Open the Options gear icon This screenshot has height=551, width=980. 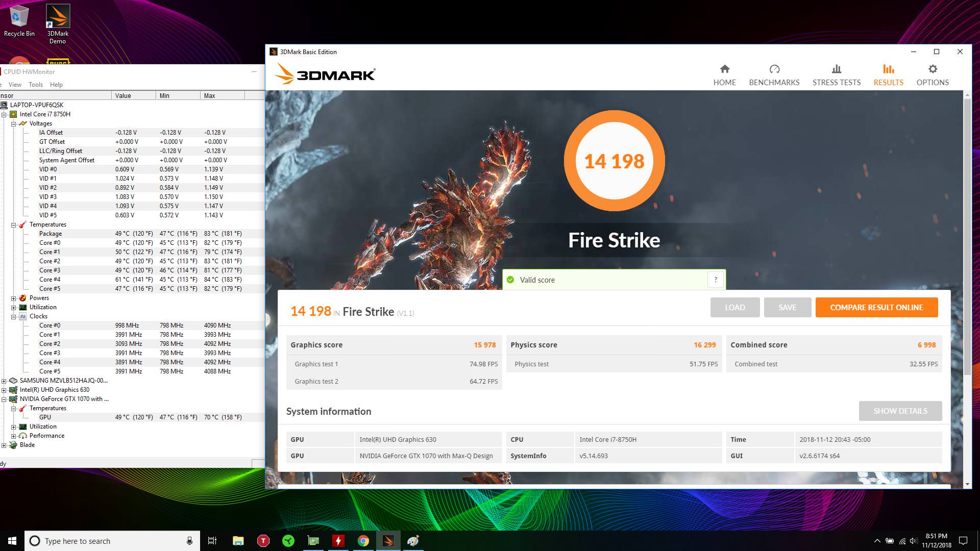(932, 69)
